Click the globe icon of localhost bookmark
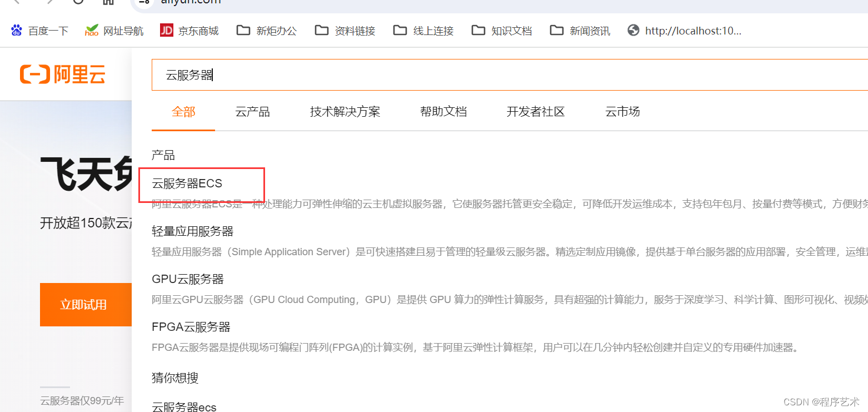Screen dimensions: 868x412 (x=633, y=30)
